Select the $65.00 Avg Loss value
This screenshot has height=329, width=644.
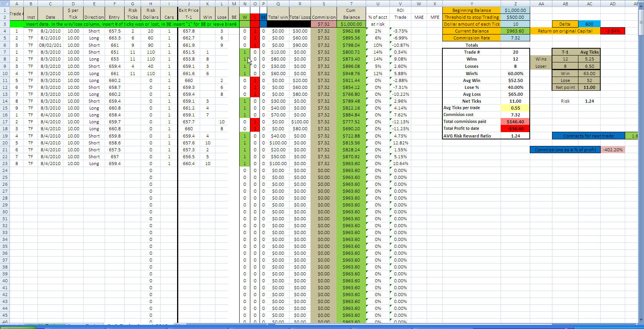515,94
